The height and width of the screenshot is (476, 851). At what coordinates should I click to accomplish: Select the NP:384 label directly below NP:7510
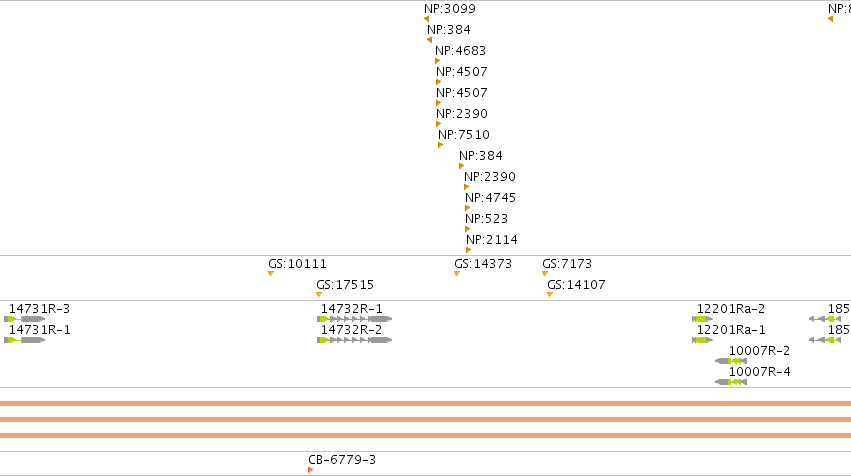click(481, 156)
